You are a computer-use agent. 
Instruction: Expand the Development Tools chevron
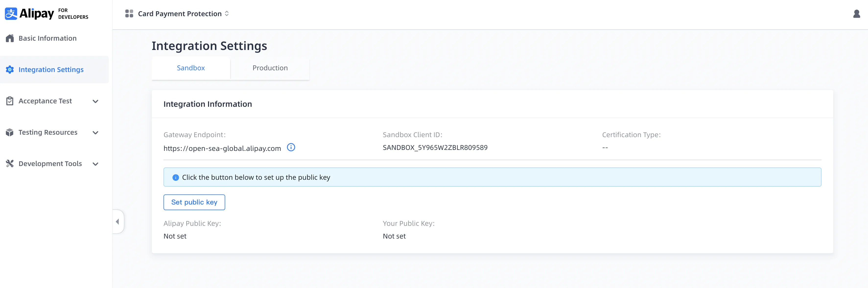pyautogui.click(x=95, y=164)
